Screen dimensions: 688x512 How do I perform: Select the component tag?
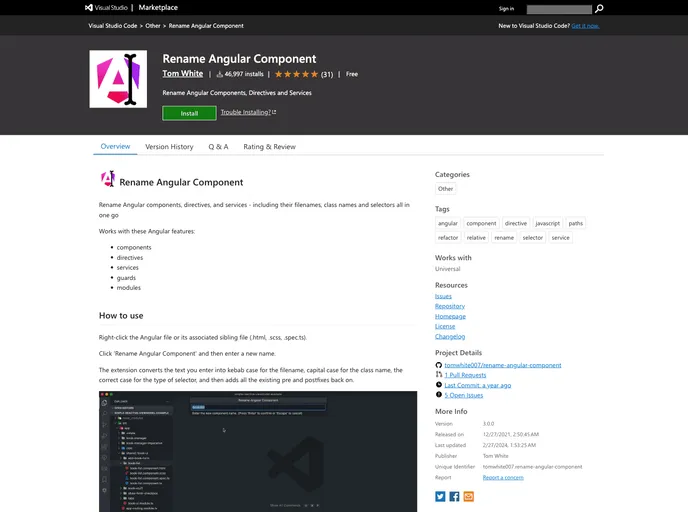point(481,223)
